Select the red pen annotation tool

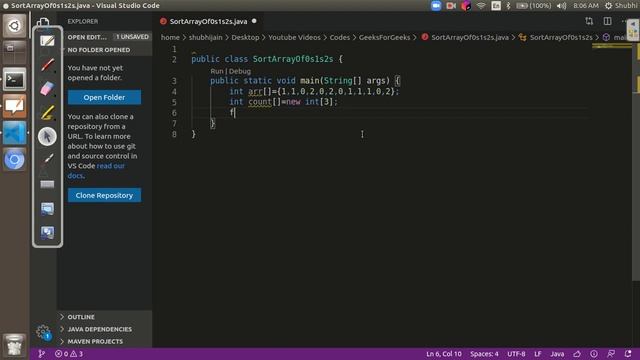coord(47,65)
